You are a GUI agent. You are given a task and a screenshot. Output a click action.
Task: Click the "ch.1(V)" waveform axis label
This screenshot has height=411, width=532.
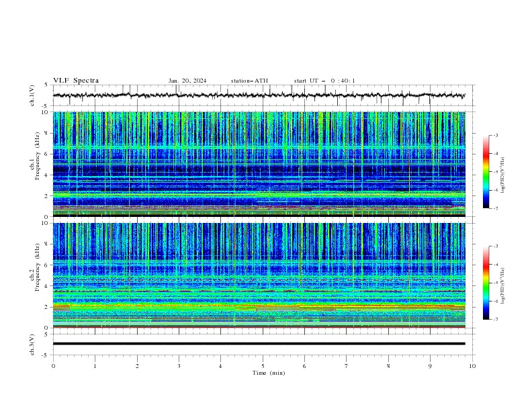pos(32,95)
